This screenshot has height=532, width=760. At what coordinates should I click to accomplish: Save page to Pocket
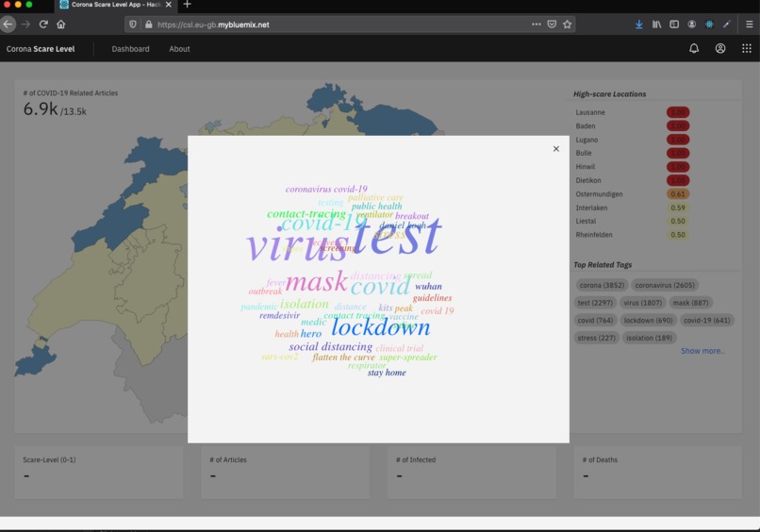[x=552, y=25]
